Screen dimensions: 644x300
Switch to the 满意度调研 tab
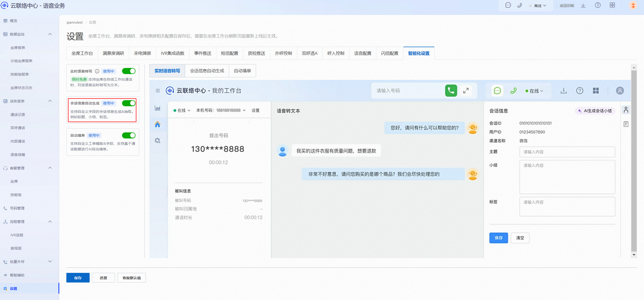tap(113, 53)
